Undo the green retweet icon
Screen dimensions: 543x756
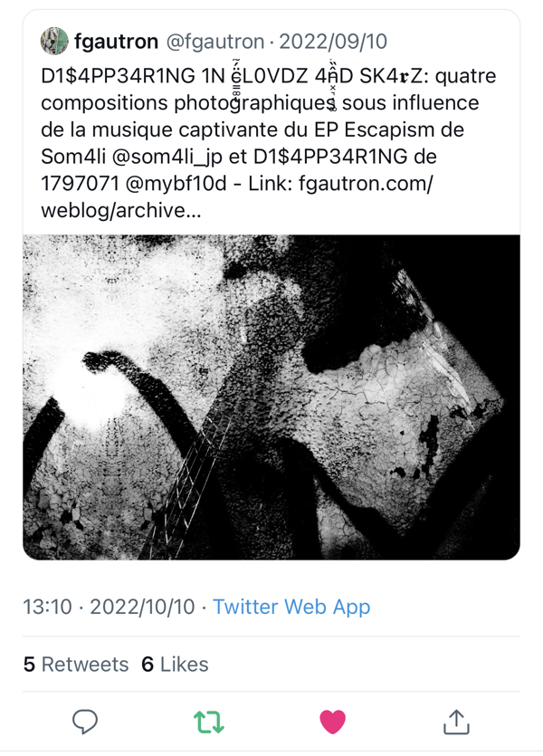click(209, 722)
